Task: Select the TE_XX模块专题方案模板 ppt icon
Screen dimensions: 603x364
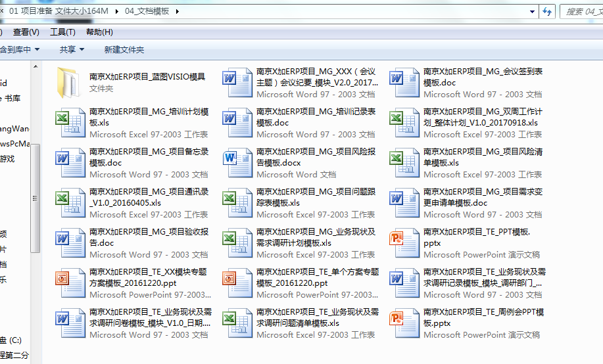Action: 70,283
